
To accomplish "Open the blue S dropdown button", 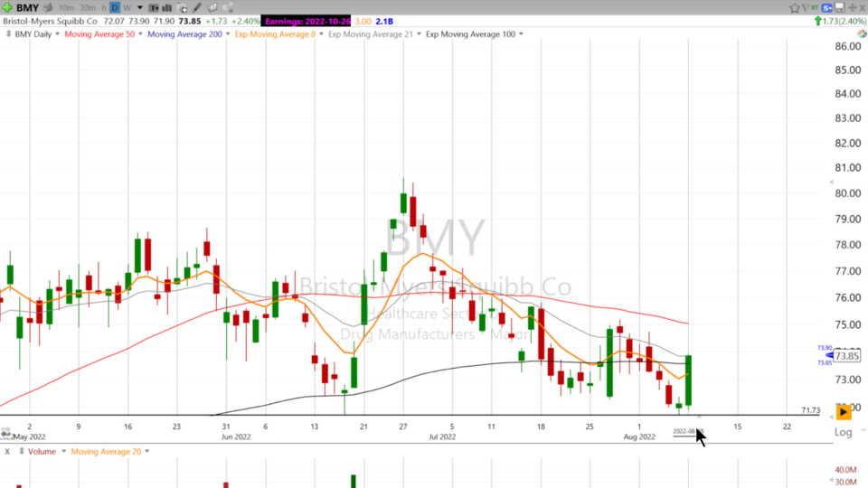I will (x=827, y=8).
